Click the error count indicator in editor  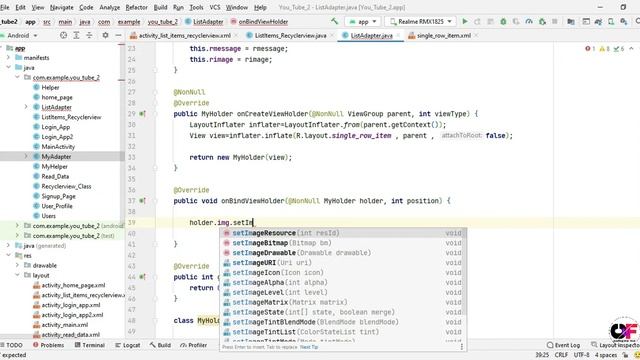tap(590, 49)
